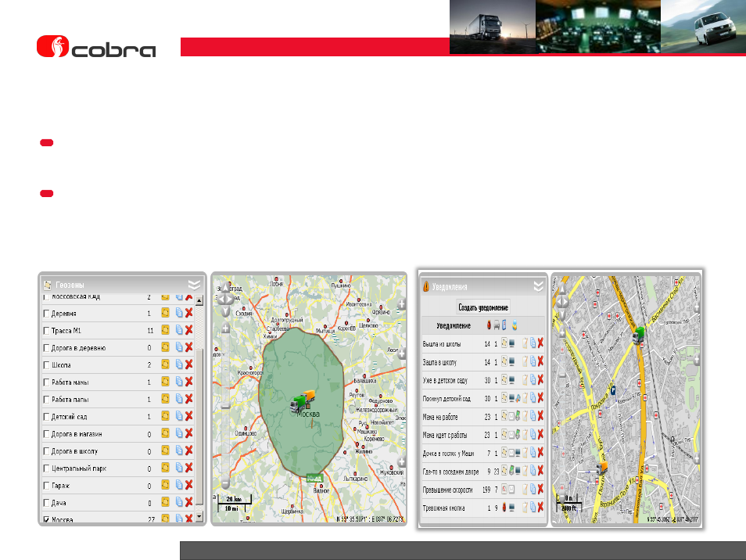
Task: Click the truck photo thumbnail in header
Action: (x=493, y=26)
